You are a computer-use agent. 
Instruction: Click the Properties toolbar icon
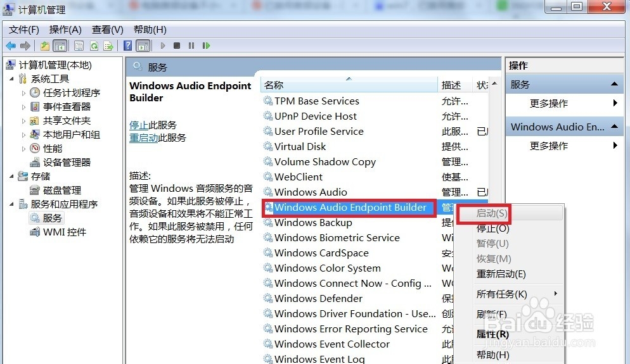point(79,46)
